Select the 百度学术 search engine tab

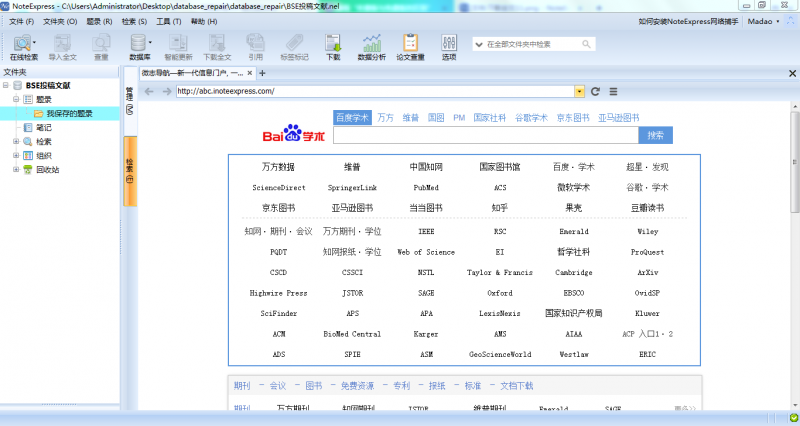(x=352, y=117)
